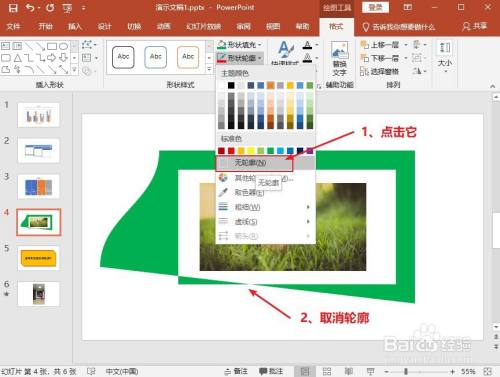Click the 形状轮廓 dropdown button

(x=240, y=58)
